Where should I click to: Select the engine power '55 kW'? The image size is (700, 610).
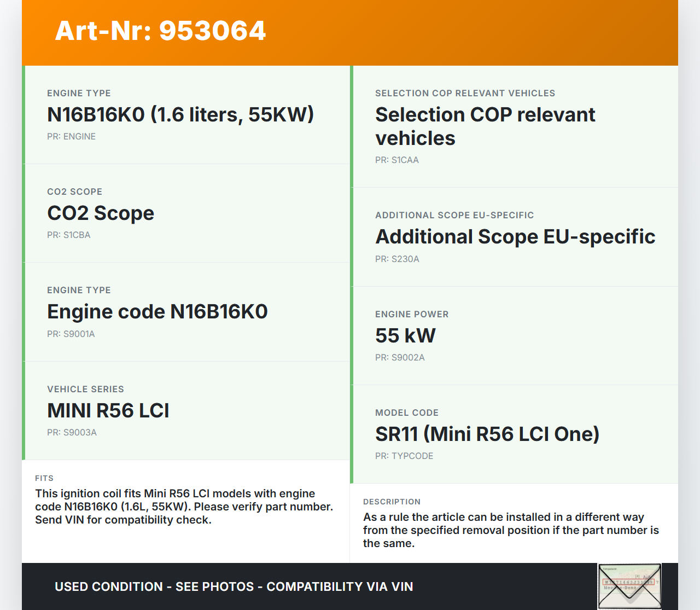(405, 335)
